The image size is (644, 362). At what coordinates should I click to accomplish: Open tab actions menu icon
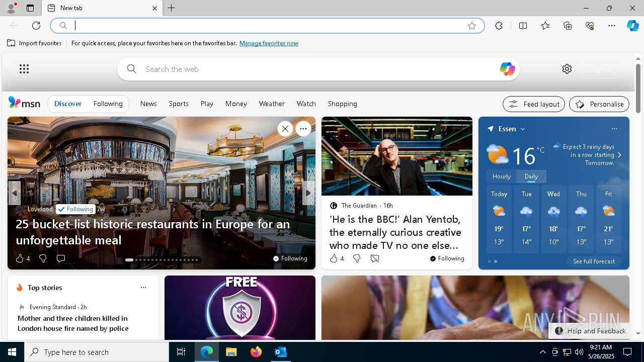click(x=30, y=8)
